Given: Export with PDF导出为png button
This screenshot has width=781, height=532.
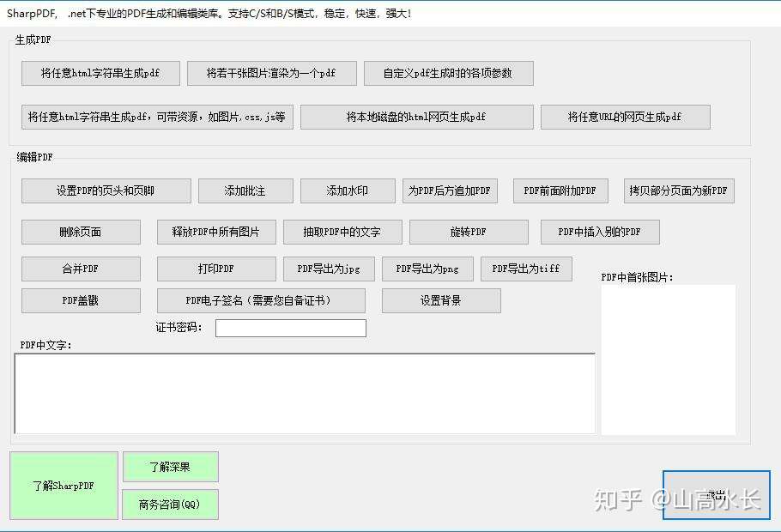Looking at the screenshot, I should click(427, 269).
